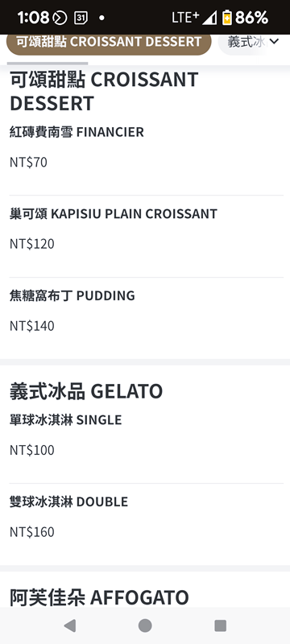Tap the Android back navigation triangle
Viewport: 290px width, 644px height.
pyautogui.click(x=70, y=625)
